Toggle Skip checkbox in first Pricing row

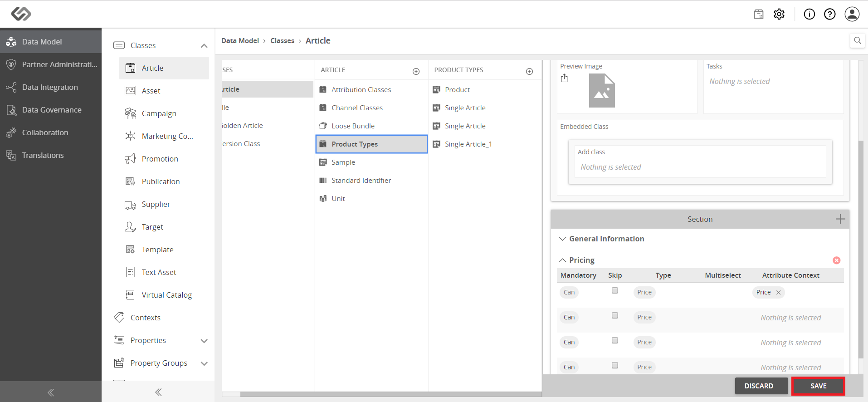[615, 290]
